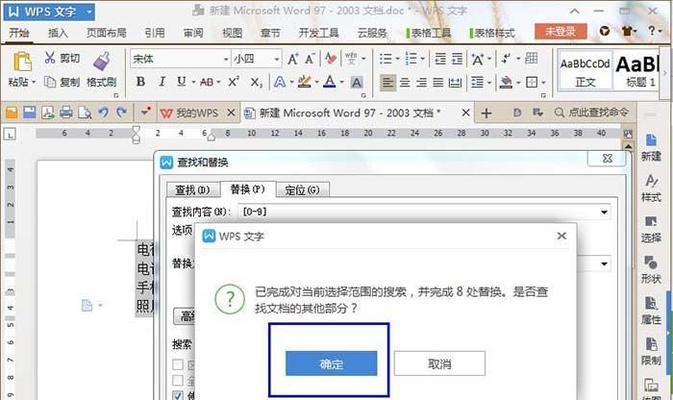The height and width of the screenshot is (400, 673).
Task: Click the distributed alignment icon
Action: click(x=455, y=82)
